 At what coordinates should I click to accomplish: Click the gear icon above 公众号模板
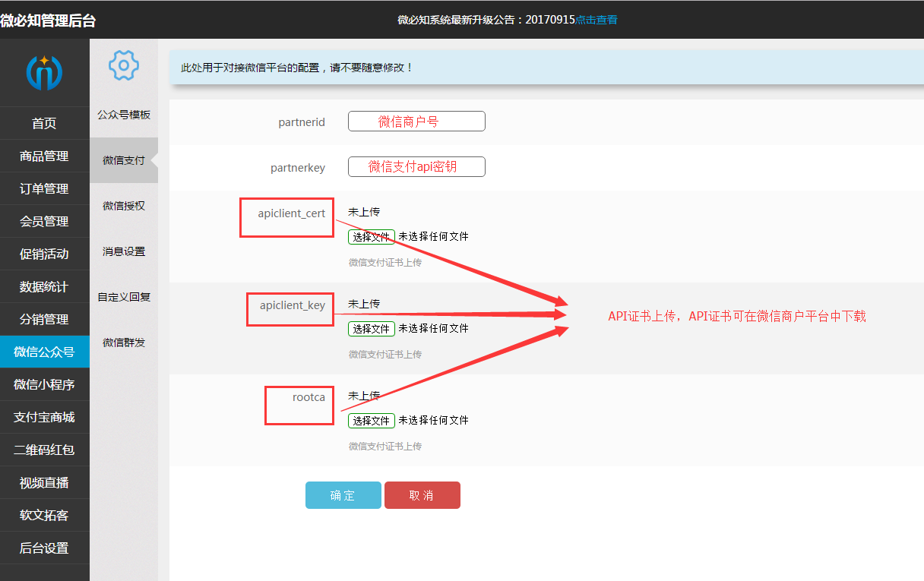coord(122,65)
